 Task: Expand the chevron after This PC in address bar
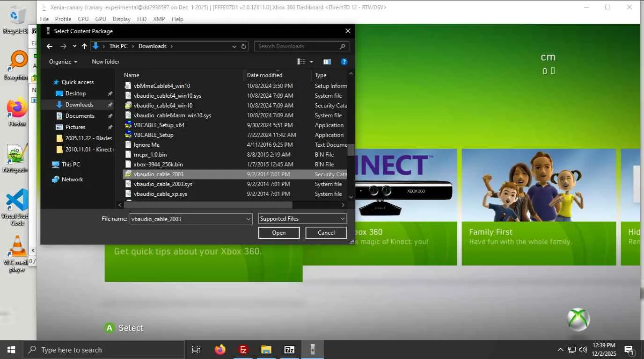133,46
